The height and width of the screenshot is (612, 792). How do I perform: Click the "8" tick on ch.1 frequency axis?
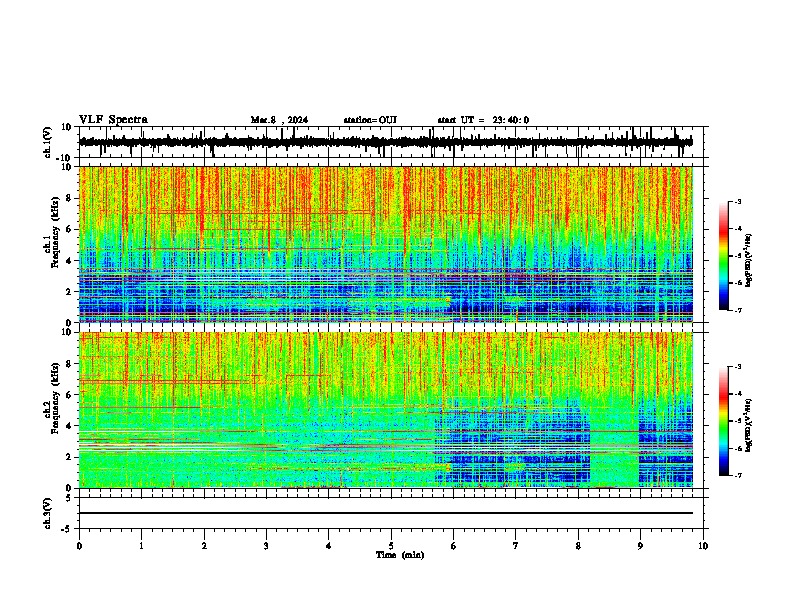pos(69,198)
